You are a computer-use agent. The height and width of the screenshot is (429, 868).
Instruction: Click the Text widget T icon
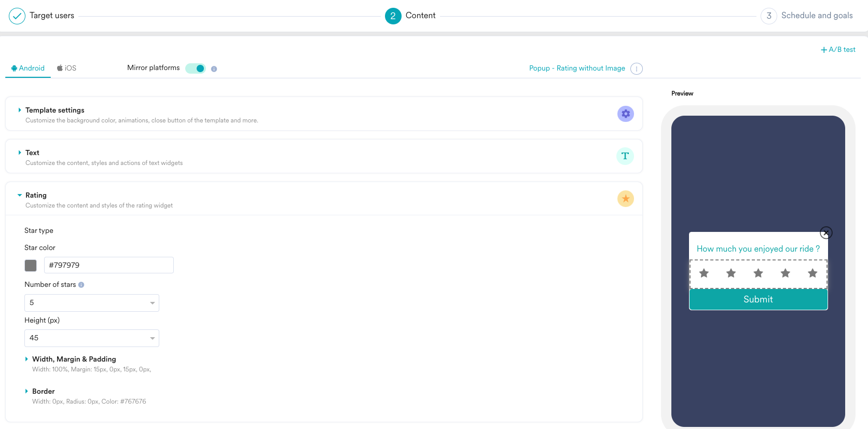pyautogui.click(x=625, y=156)
